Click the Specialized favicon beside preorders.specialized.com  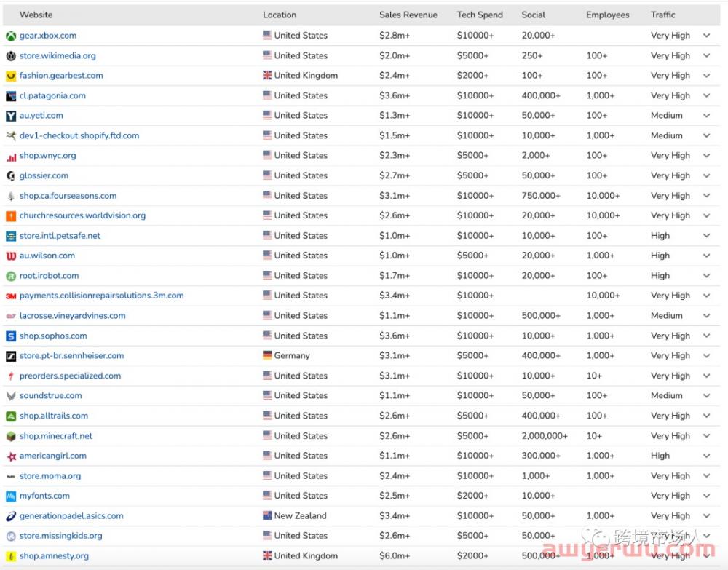click(11, 376)
